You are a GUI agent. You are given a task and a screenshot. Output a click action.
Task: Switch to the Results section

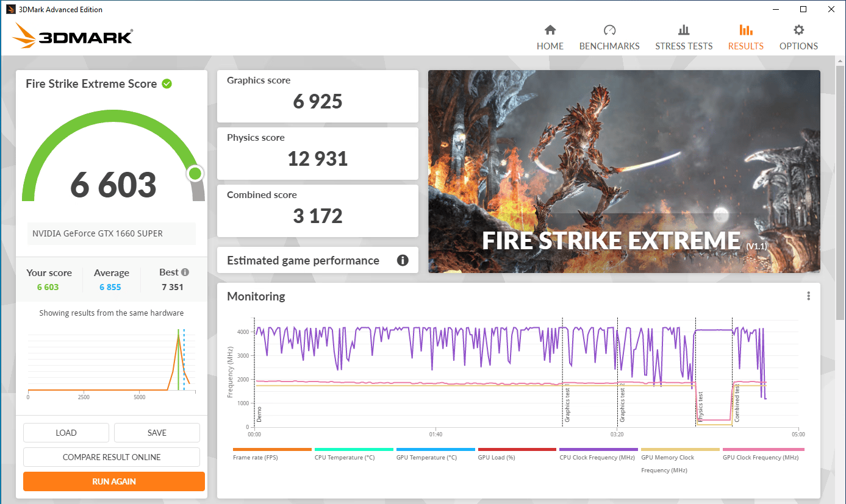tap(745, 38)
